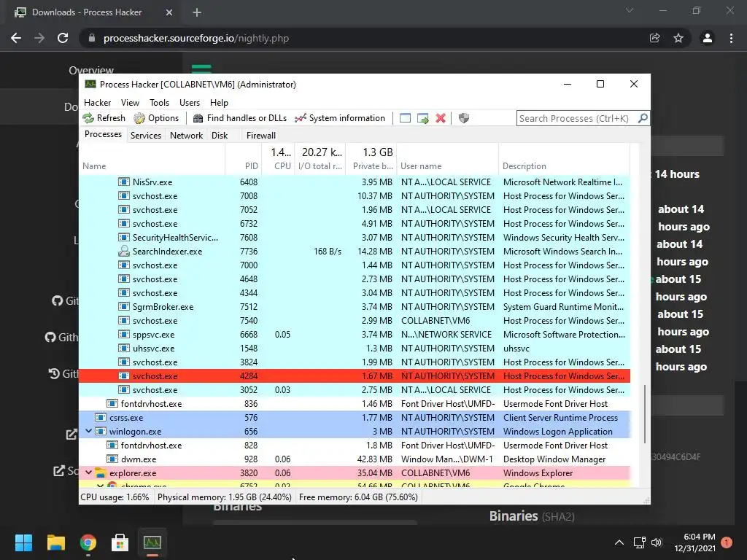Select SgrmBroker.exe process row
The height and width of the screenshot is (560, 747).
tap(355, 307)
